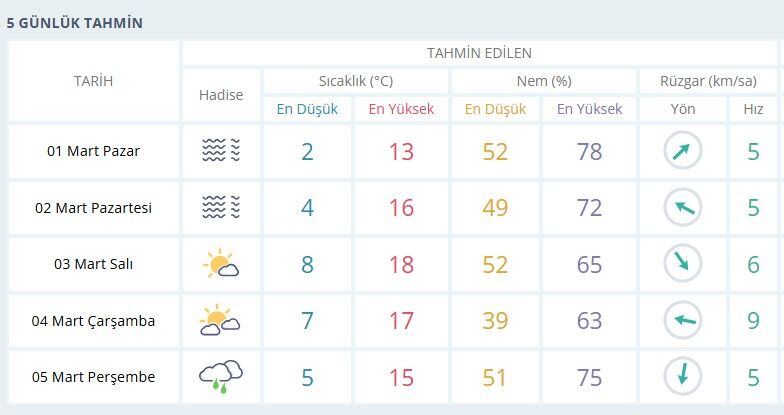Click the partly cloudy icon for 04 Mart Çarşamba
This screenshot has width=784, height=415.
pos(221,321)
